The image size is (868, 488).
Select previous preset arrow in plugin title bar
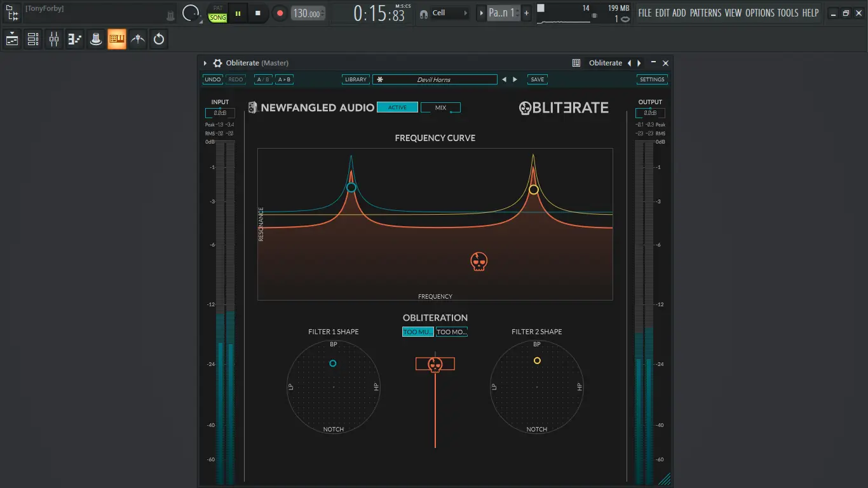tap(630, 63)
